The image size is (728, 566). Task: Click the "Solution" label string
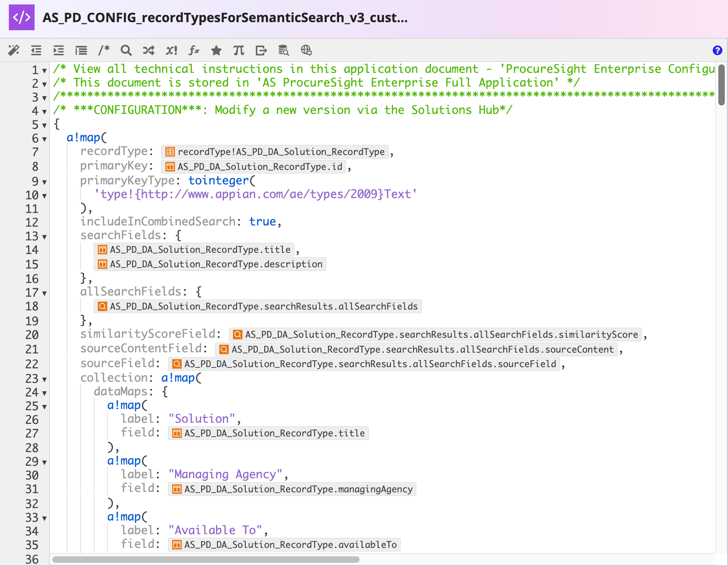202,419
